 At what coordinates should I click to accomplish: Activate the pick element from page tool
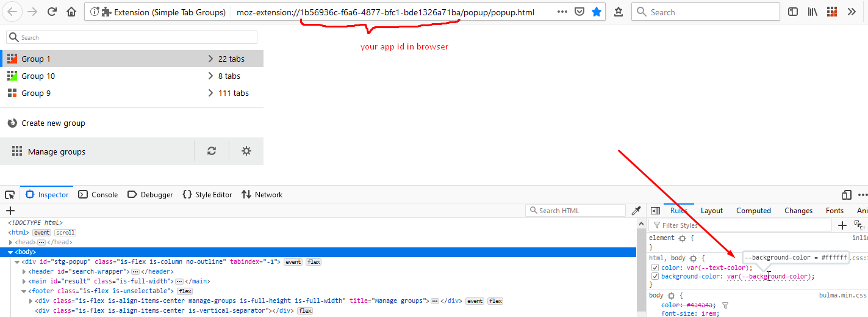click(x=10, y=195)
